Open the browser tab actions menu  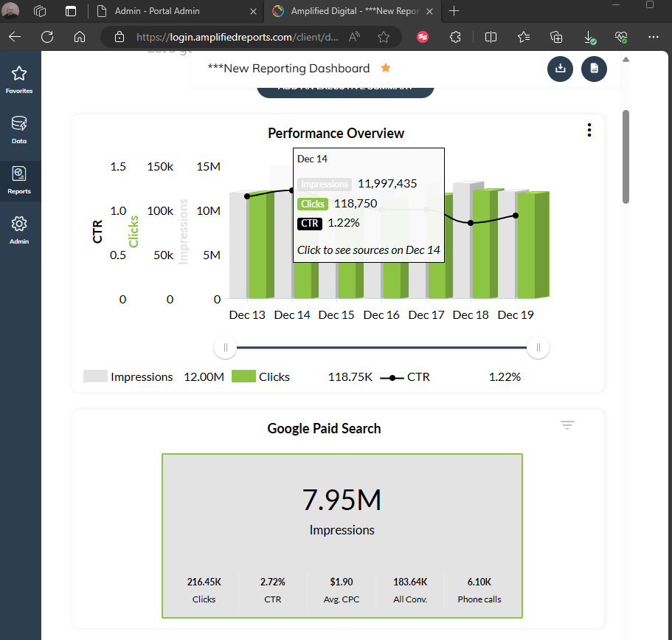pos(71,11)
